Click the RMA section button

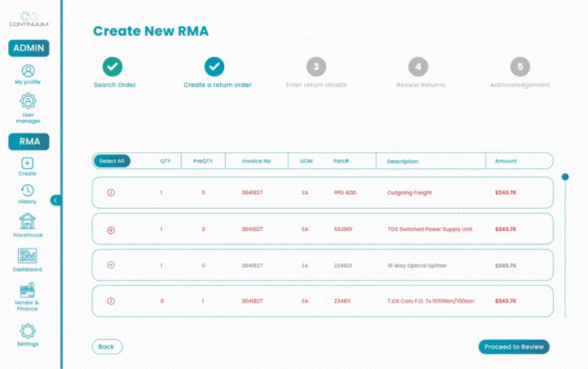click(29, 142)
